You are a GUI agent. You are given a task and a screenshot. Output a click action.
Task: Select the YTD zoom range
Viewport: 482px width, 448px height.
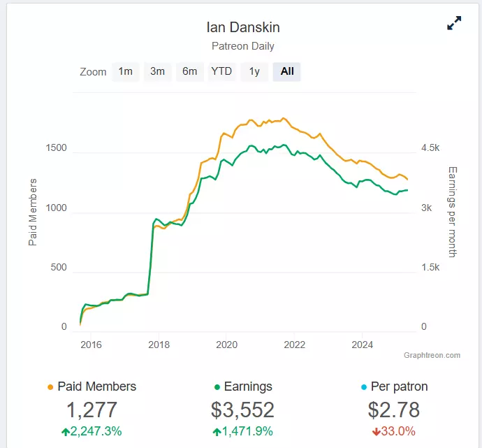[221, 72]
